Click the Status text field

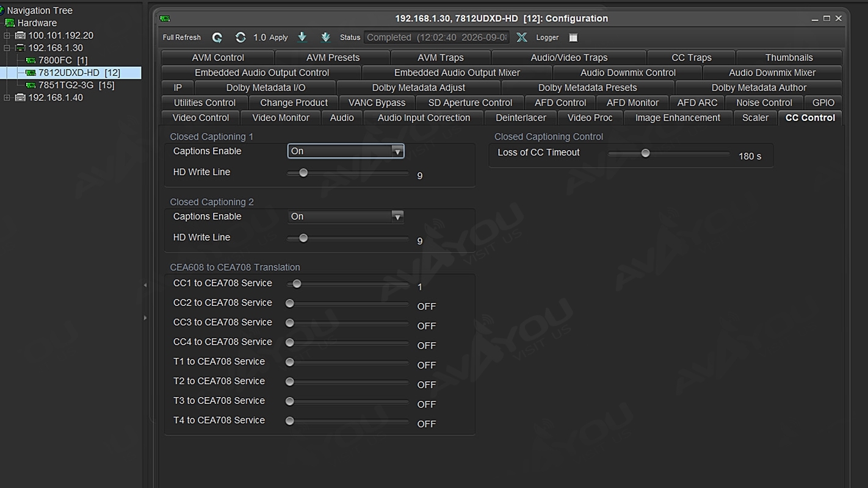[x=436, y=37]
